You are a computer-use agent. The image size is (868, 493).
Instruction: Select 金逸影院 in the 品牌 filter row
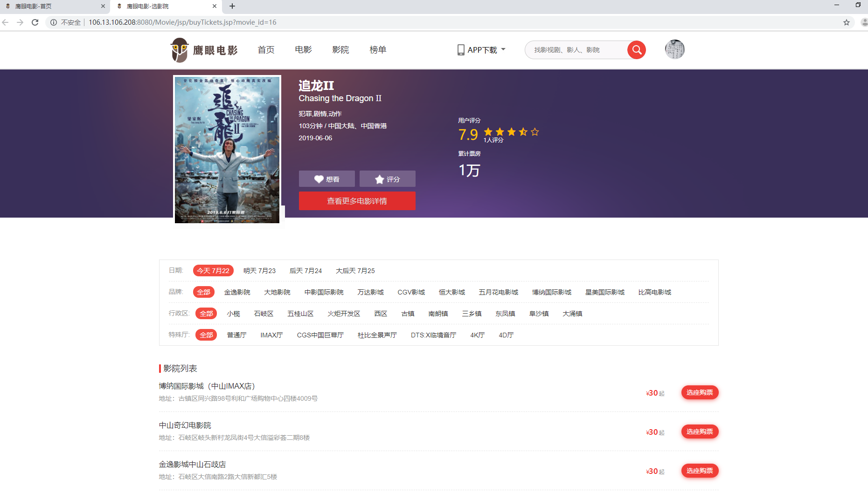click(237, 292)
